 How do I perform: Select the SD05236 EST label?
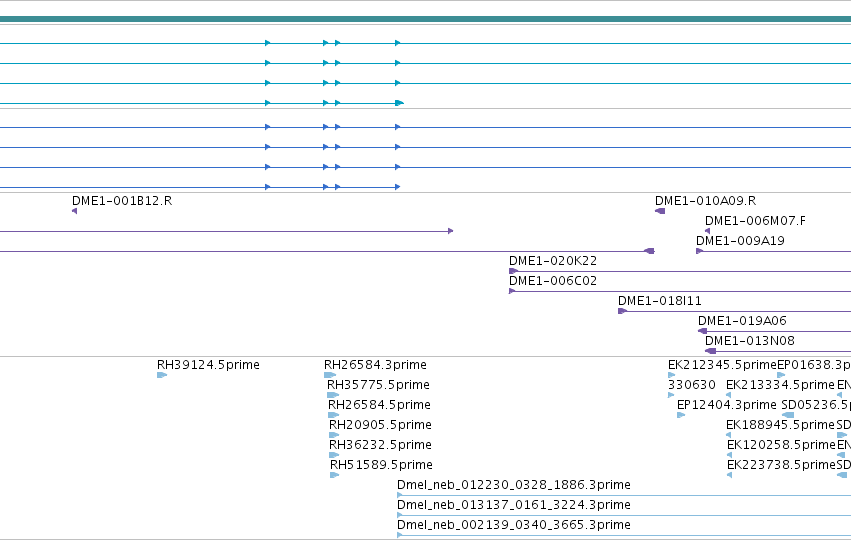point(816,405)
